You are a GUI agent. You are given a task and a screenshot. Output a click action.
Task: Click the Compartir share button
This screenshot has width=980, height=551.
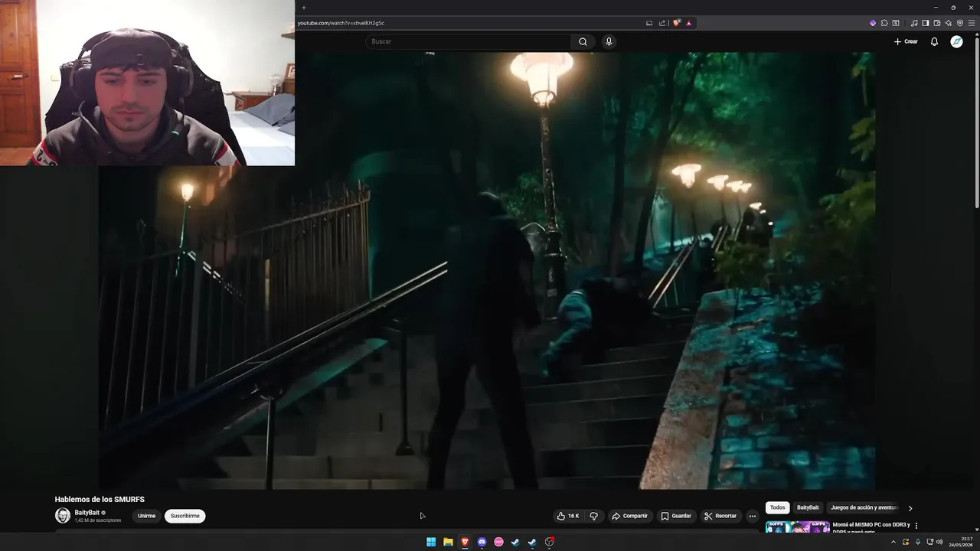pos(629,516)
